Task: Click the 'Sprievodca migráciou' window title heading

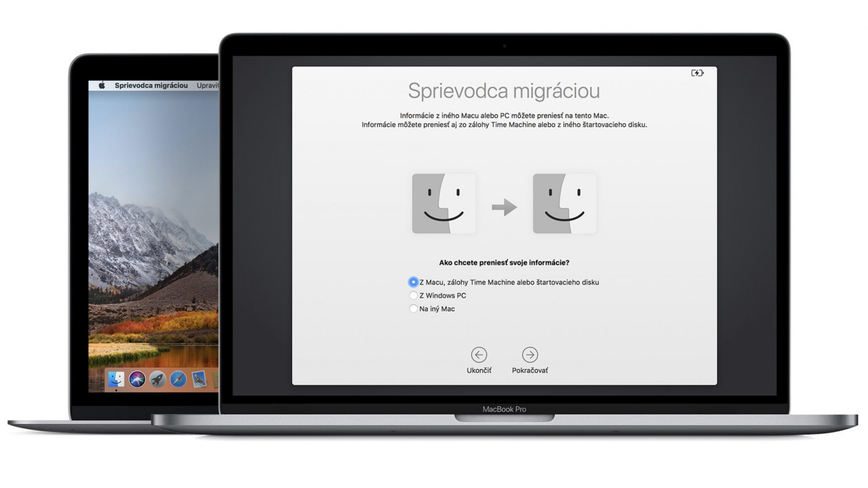Action: (504, 91)
